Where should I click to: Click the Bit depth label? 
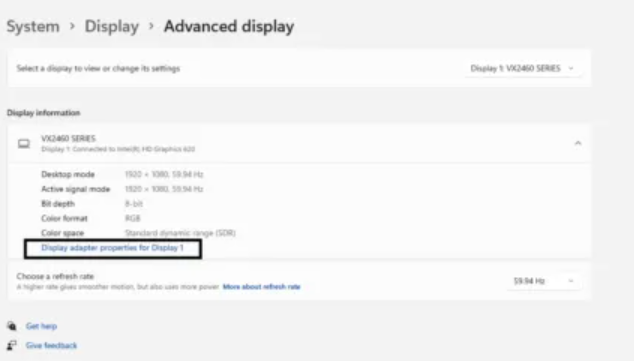coord(58,204)
